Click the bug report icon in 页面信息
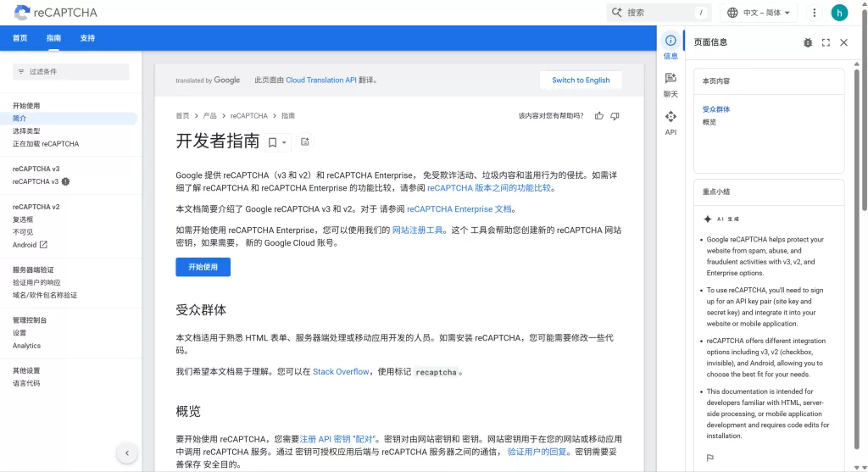The image size is (868, 472). 808,42
